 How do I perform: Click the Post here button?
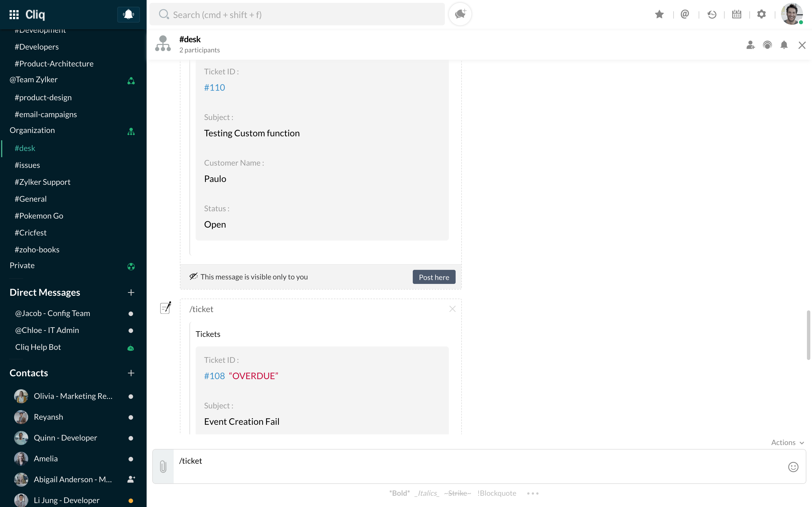click(434, 277)
